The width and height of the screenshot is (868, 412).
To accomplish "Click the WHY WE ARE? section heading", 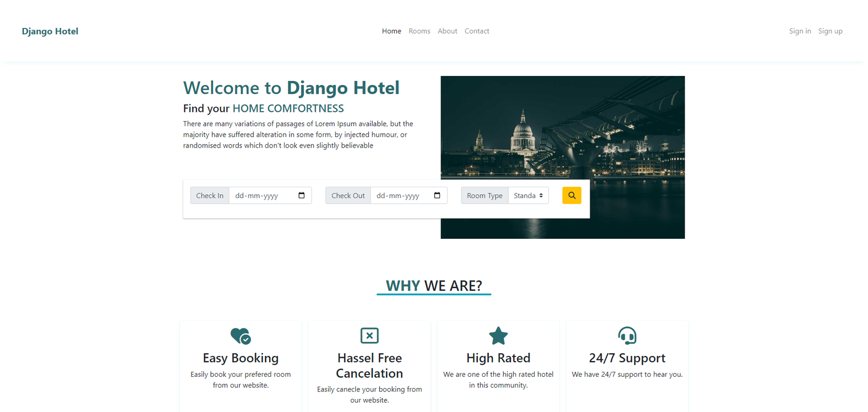I will pos(434,286).
